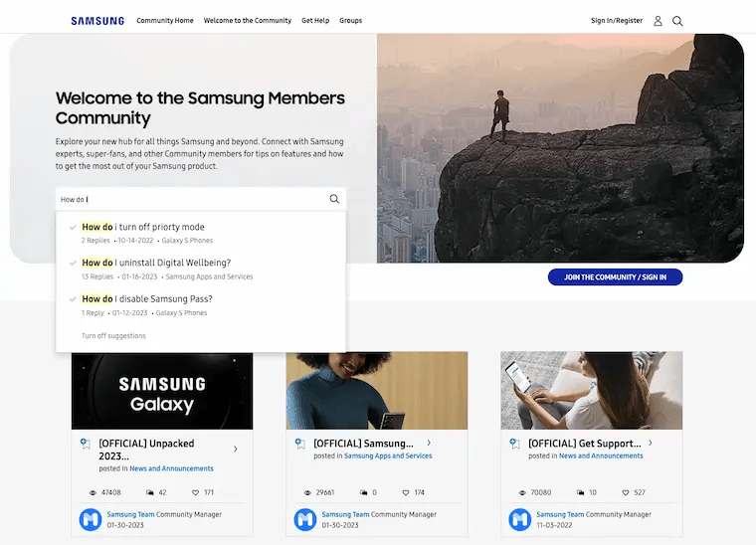Click Samsung Apps and Services board link
The width and height of the screenshot is (756, 545).
click(x=388, y=455)
